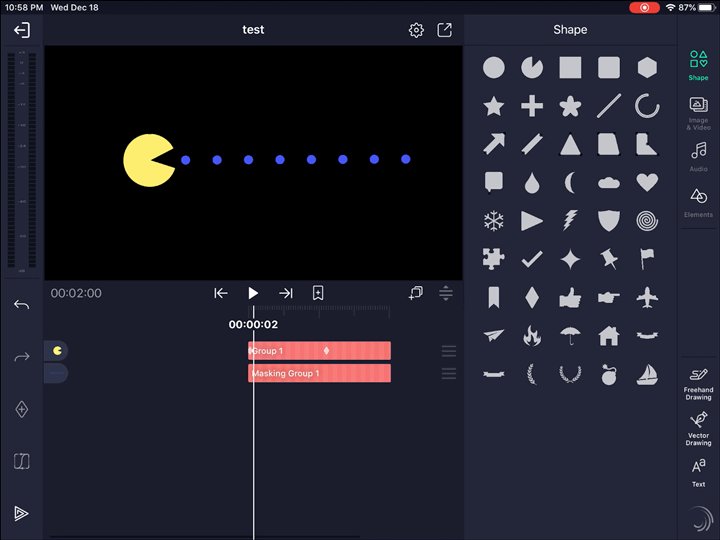Tap the Pac-Man in preview canvas
This screenshot has width=720, height=540.
[148, 160]
